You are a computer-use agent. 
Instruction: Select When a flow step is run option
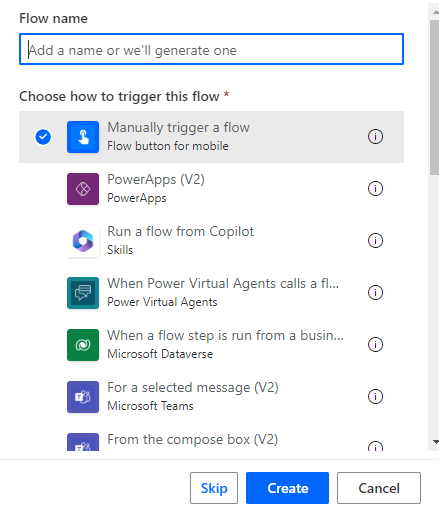click(211, 345)
